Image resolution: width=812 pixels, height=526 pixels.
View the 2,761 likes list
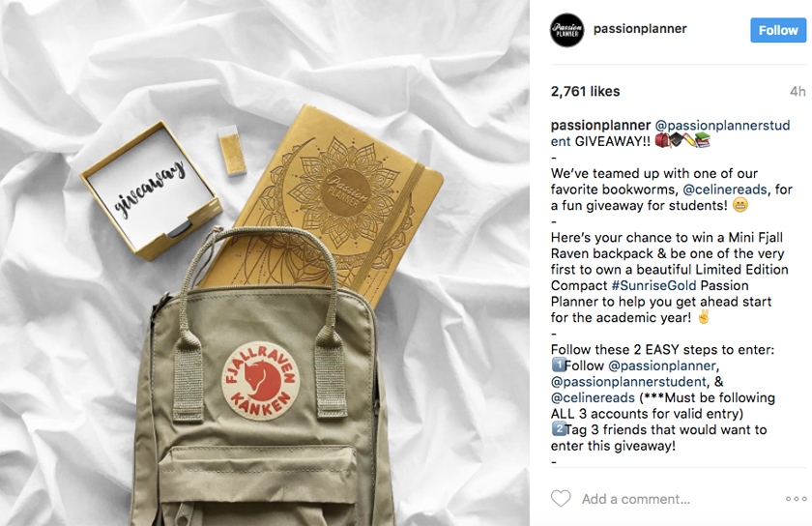point(585,92)
